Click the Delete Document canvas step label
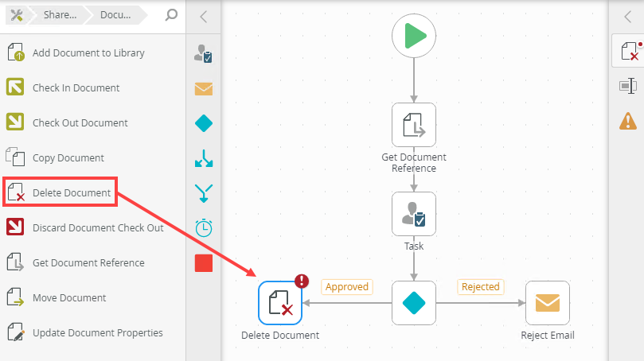Screen dimensions: 644x361 coord(280,335)
